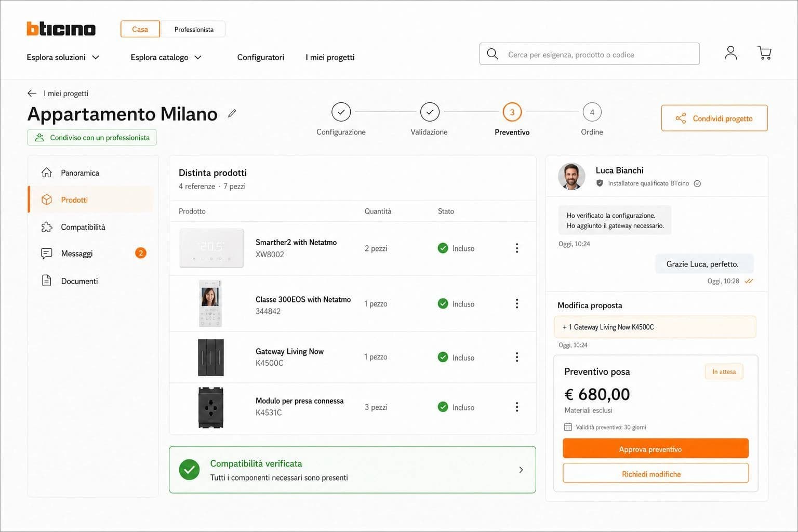Click product code XW8002
The height and width of the screenshot is (532, 798).
pyautogui.click(x=270, y=254)
